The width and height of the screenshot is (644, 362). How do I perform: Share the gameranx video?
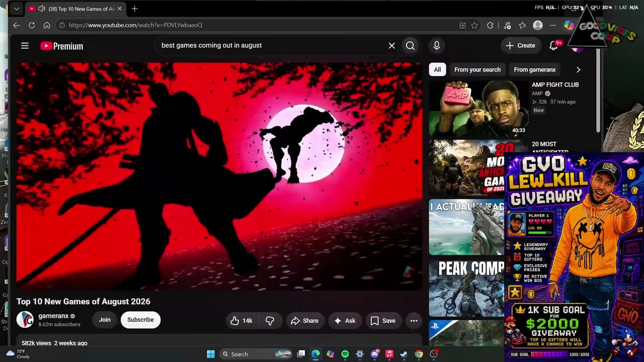[x=305, y=321]
